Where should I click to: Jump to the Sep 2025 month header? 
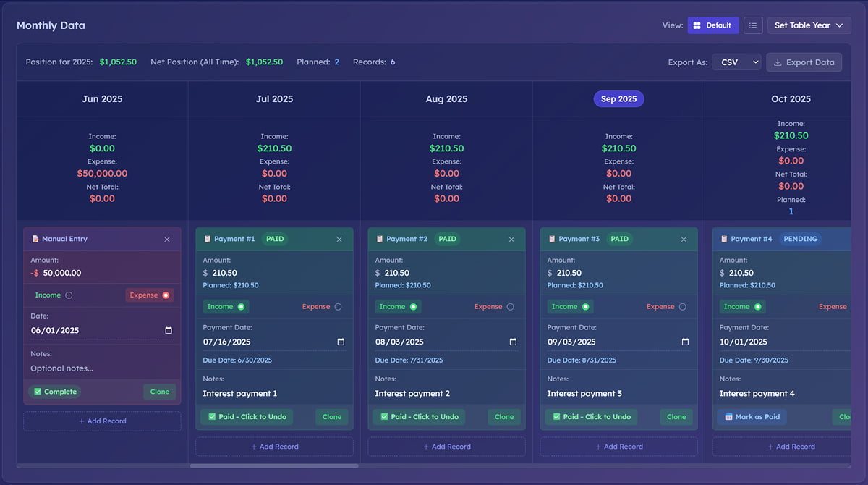(x=618, y=99)
